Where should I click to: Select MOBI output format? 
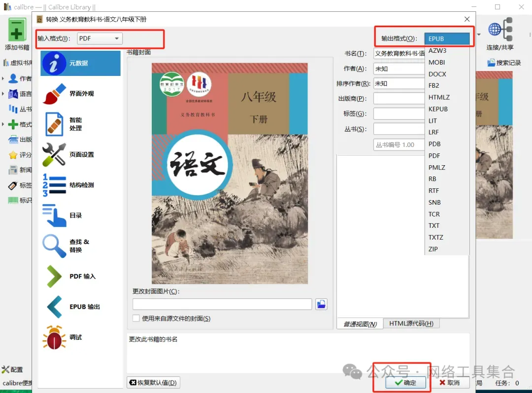[447, 63]
